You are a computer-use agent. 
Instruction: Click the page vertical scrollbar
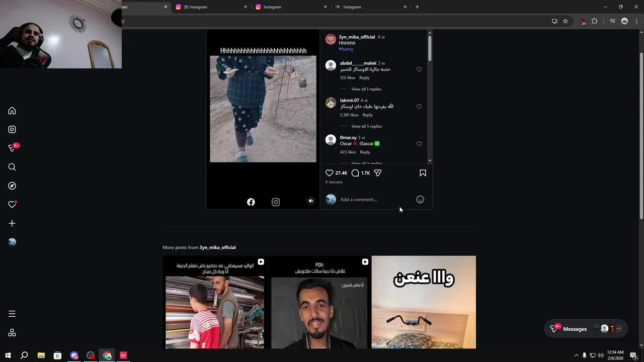tap(641, 136)
